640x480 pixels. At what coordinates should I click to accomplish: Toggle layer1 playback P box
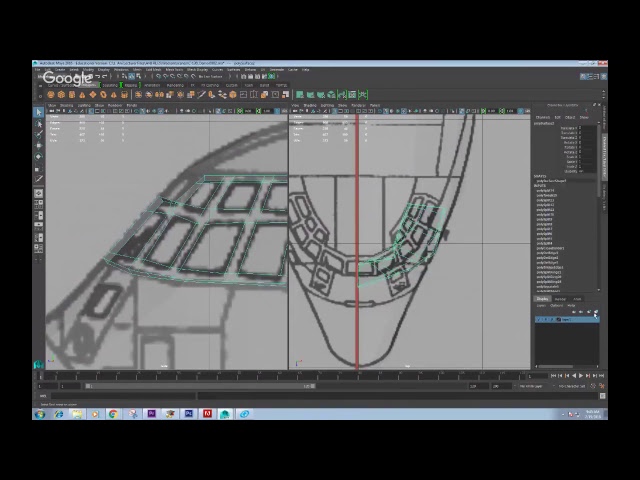pos(545,320)
